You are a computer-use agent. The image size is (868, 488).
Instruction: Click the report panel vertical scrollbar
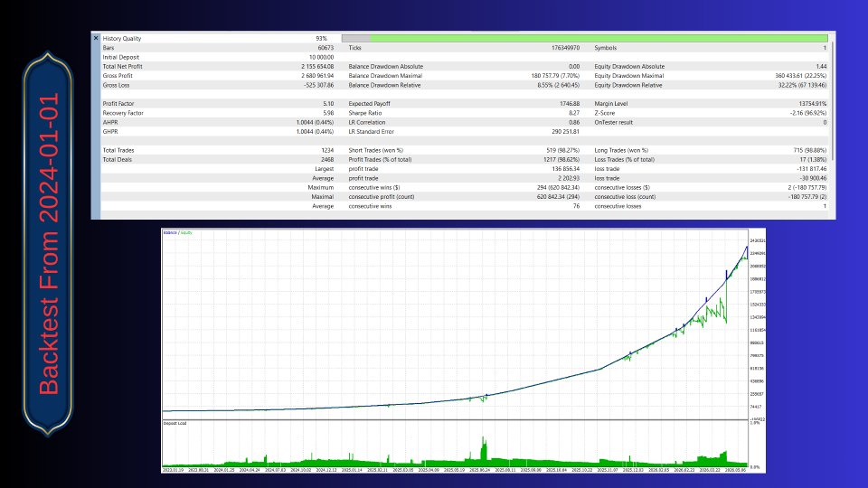(x=832, y=99)
